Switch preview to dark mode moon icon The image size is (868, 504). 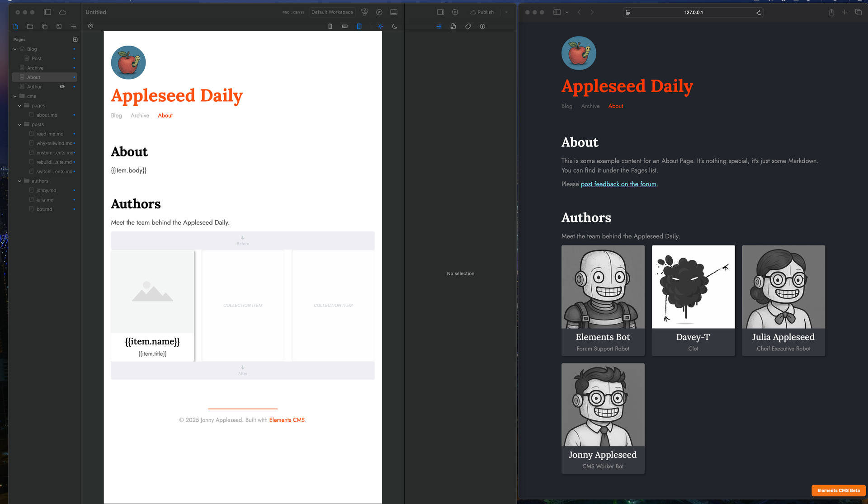395,27
